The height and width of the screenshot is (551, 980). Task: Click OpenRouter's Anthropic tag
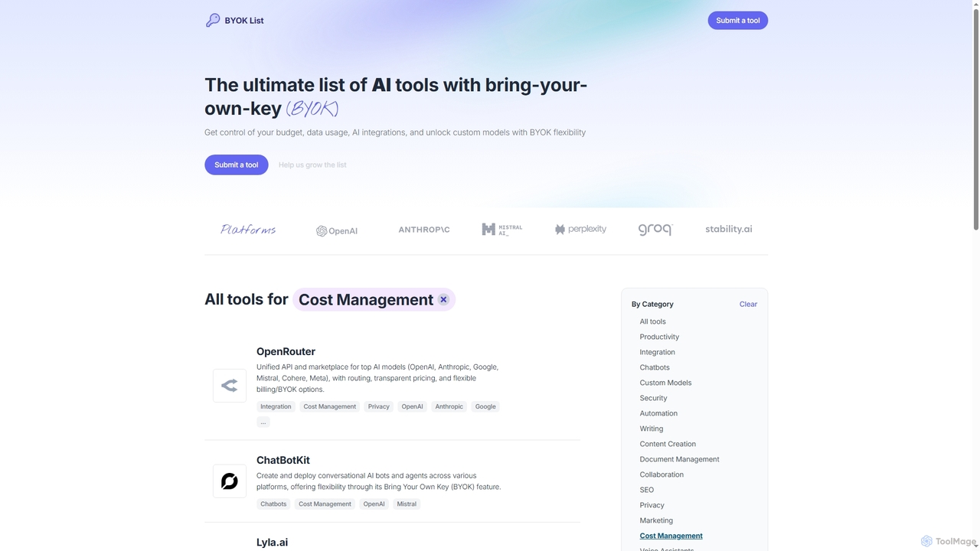coord(449,406)
